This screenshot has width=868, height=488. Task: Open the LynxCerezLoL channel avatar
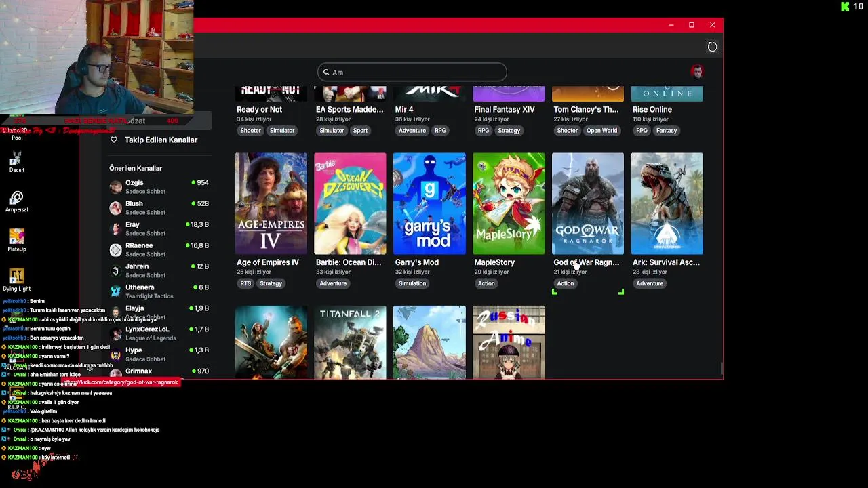click(115, 333)
